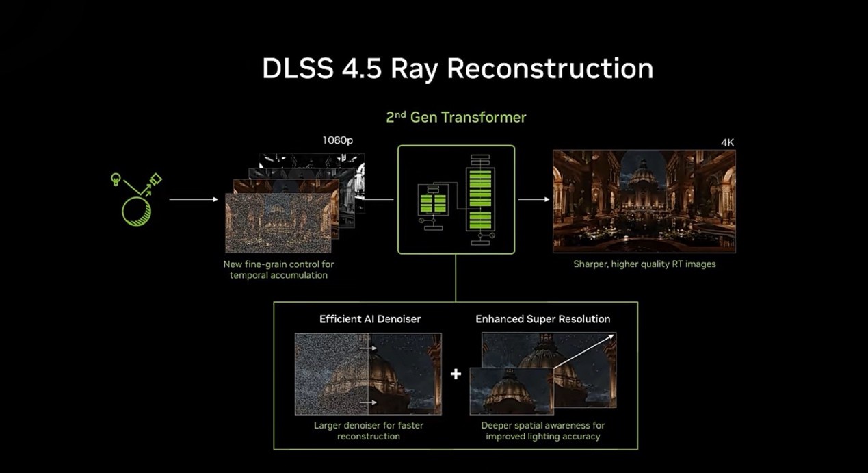Select the Enhanced Super Resolution dome image
This screenshot has height=473, width=868.
[x=543, y=374]
